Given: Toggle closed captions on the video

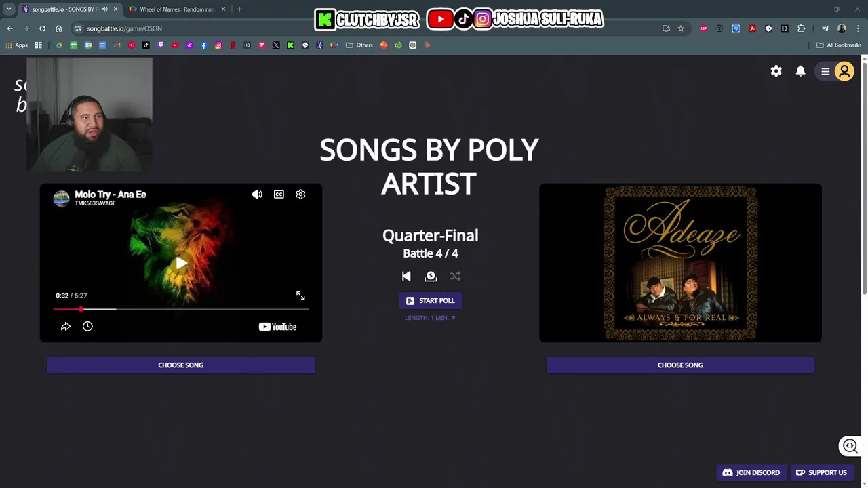Looking at the screenshot, I should [279, 195].
